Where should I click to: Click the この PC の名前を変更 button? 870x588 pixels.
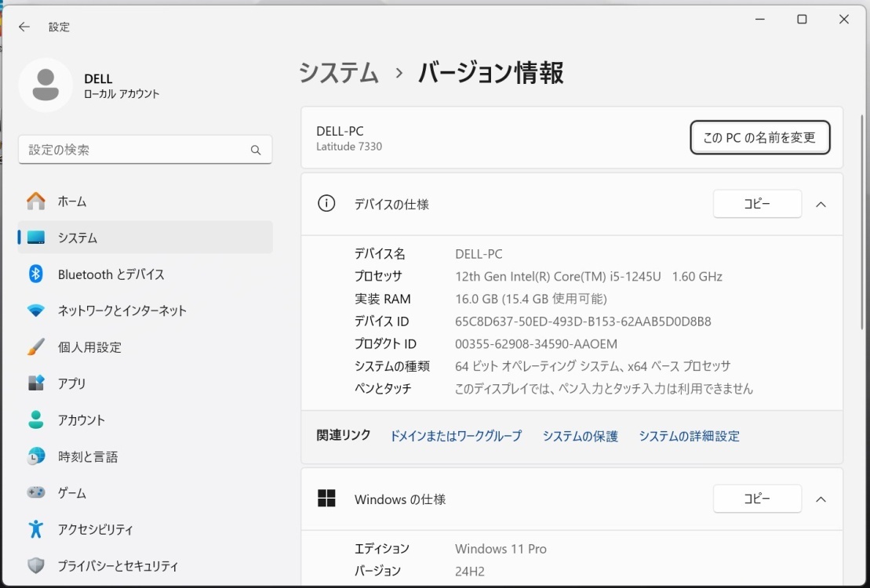pyautogui.click(x=759, y=138)
